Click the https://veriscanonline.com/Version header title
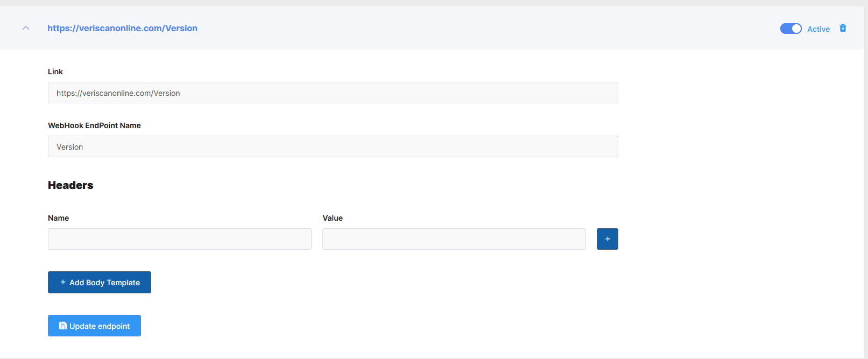The image size is (868, 359). [x=122, y=28]
